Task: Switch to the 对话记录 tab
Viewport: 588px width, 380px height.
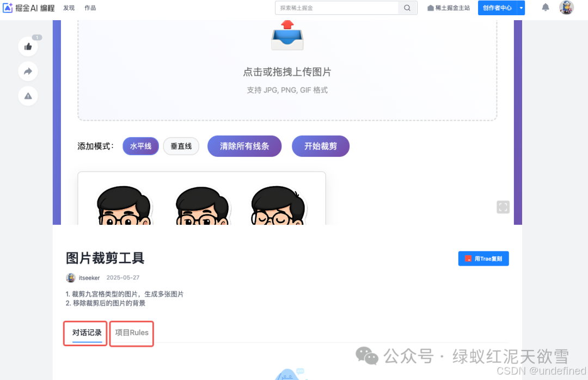Action: tap(87, 333)
